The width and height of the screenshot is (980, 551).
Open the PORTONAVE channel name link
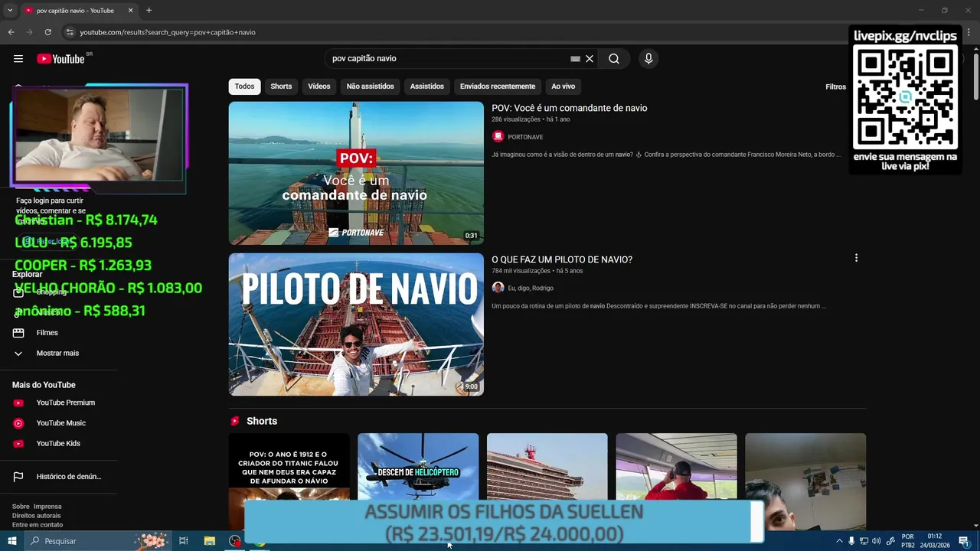[x=525, y=137]
